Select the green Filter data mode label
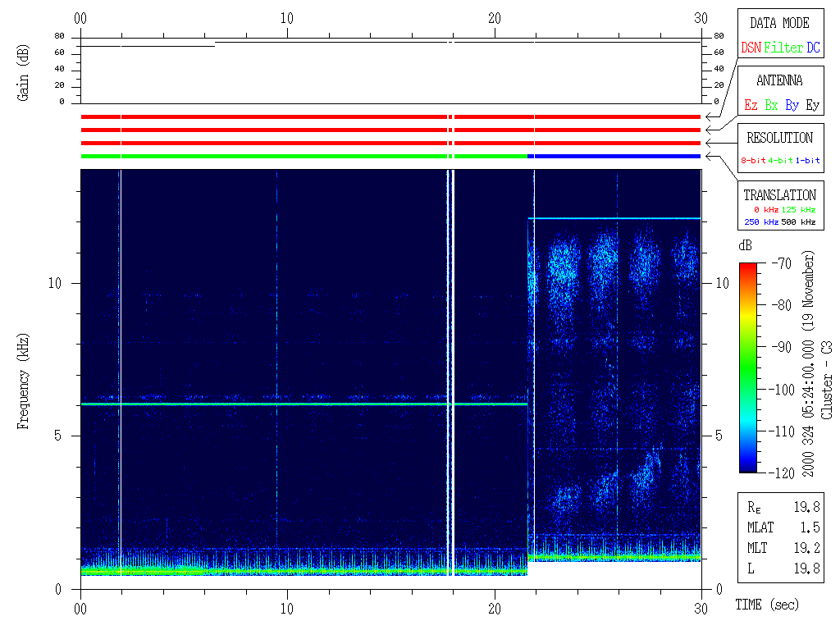840x630 pixels. (x=783, y=48)
